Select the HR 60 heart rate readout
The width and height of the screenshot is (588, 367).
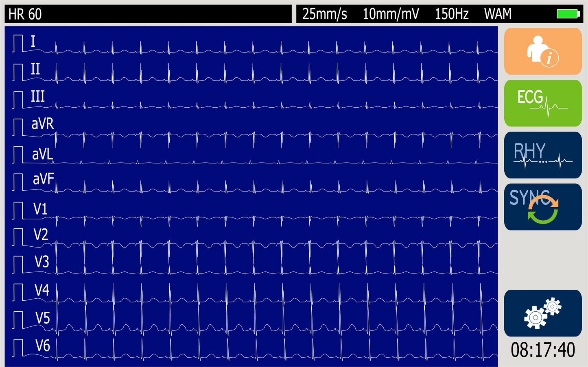point(25,14)
